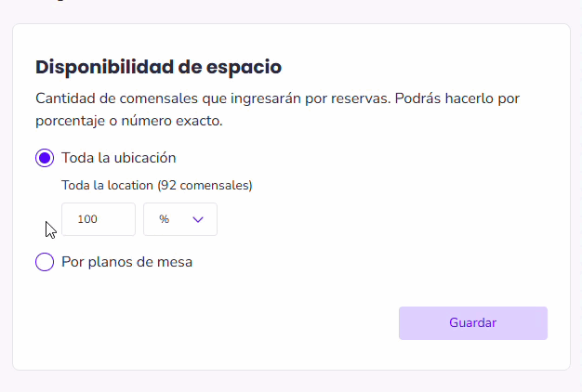Click the % symbol inside the combo box

(164, 219)
